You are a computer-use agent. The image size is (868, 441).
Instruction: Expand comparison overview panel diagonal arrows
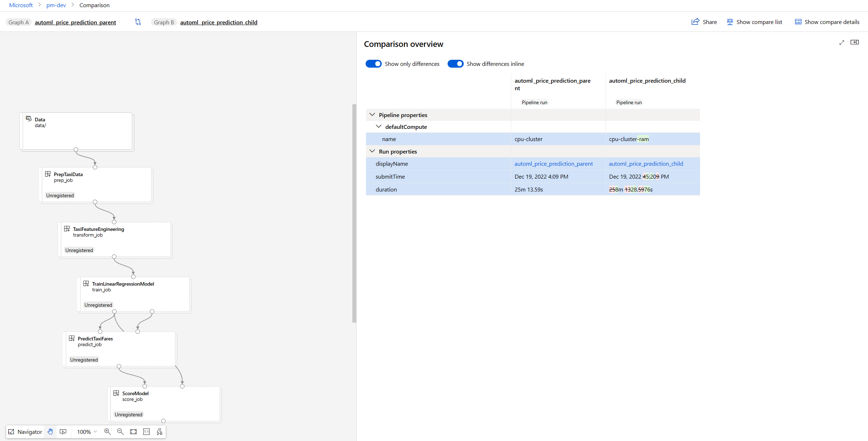click(842, 43)
